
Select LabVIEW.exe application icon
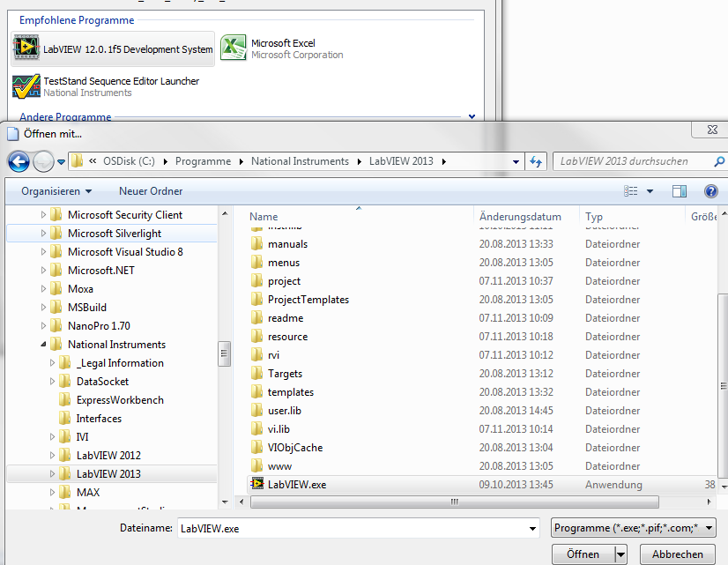coord(257,484)
